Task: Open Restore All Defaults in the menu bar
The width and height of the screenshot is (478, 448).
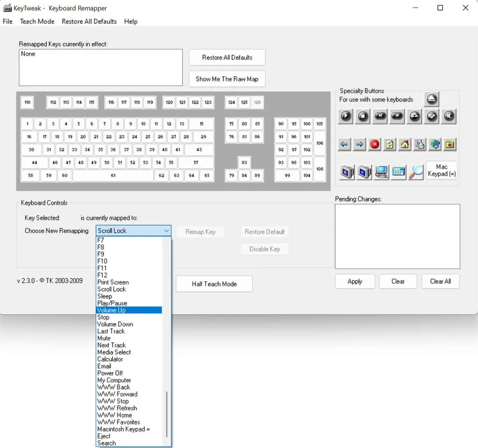Action: [89, 21]
